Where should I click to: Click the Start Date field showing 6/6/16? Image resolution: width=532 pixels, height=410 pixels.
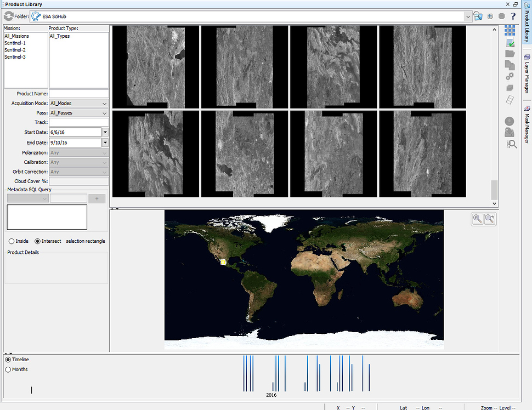75,132
